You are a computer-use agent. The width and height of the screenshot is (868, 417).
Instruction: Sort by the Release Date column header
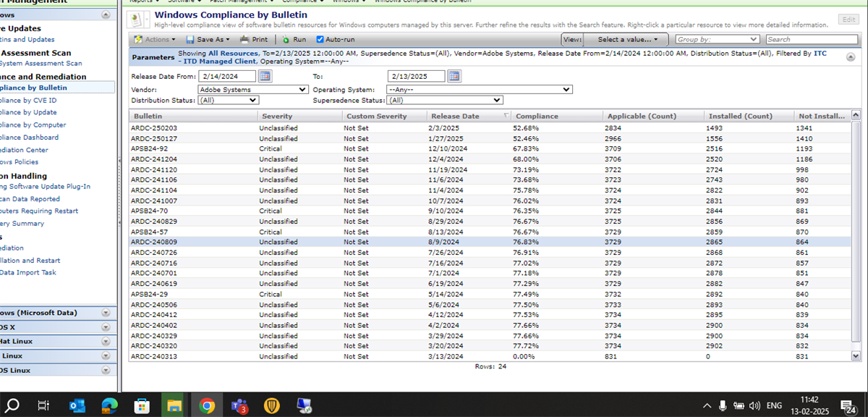469,116
